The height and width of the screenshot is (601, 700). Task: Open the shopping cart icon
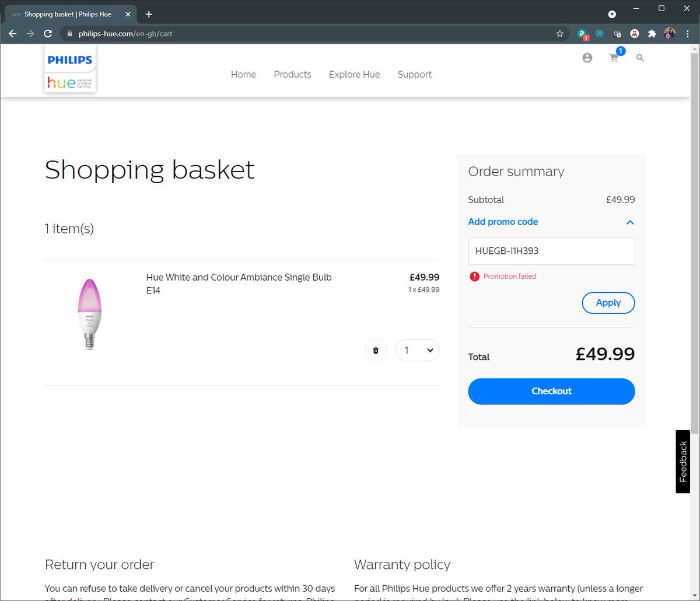(614, 58)
